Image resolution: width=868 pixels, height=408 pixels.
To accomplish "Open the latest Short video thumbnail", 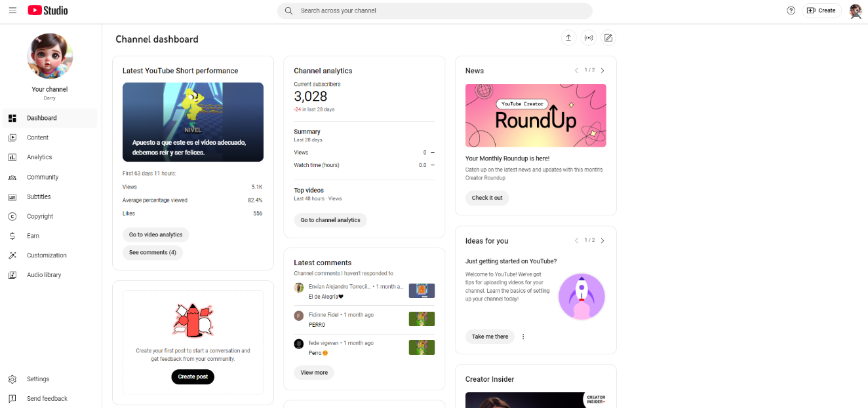I will point(193,122).
